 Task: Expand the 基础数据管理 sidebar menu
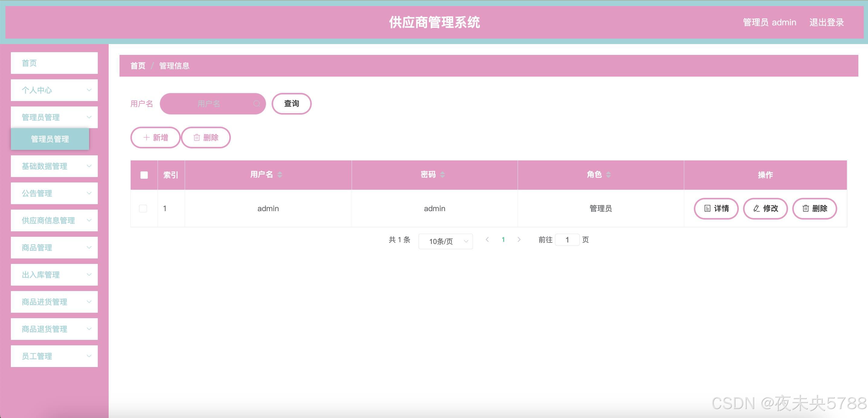(54, 166)
